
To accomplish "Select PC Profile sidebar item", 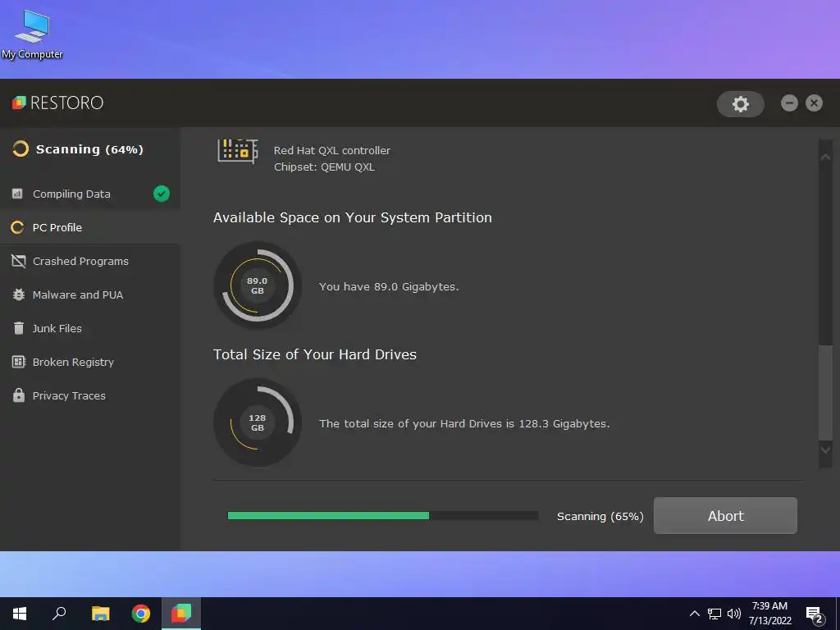I will tap(90, 228).
